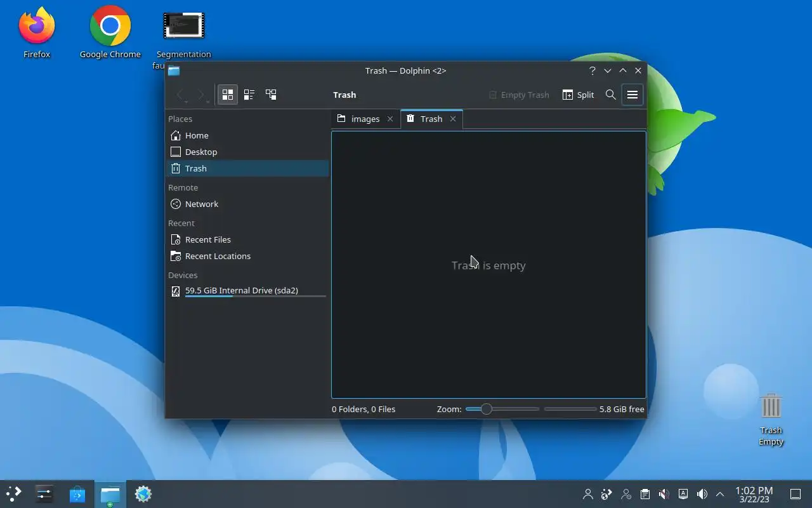Open Dolphin hamburger menu
The width and height of the screenshot is (812, 508).
click(632, 95)
